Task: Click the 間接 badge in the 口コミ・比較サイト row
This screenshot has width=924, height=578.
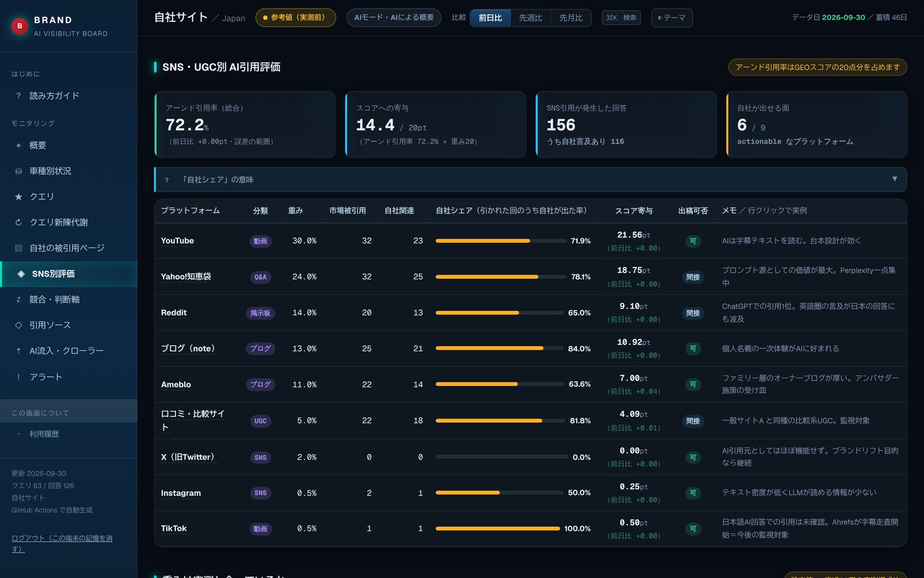Action: [x=693, y=421]
